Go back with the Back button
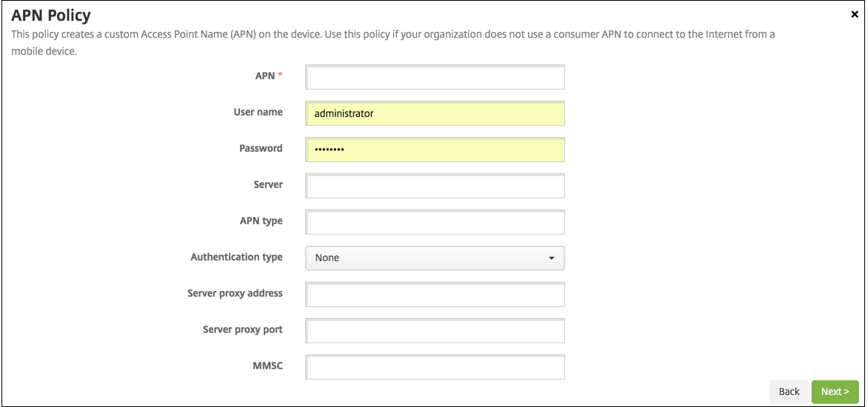The height and width of the screenshot is (407, 868). pos(789,391)
